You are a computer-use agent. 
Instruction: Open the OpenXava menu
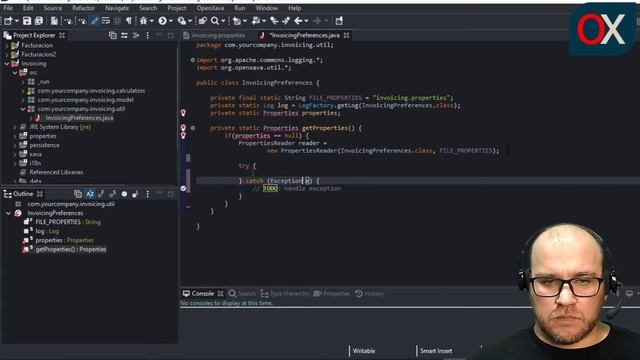(210, 8)
